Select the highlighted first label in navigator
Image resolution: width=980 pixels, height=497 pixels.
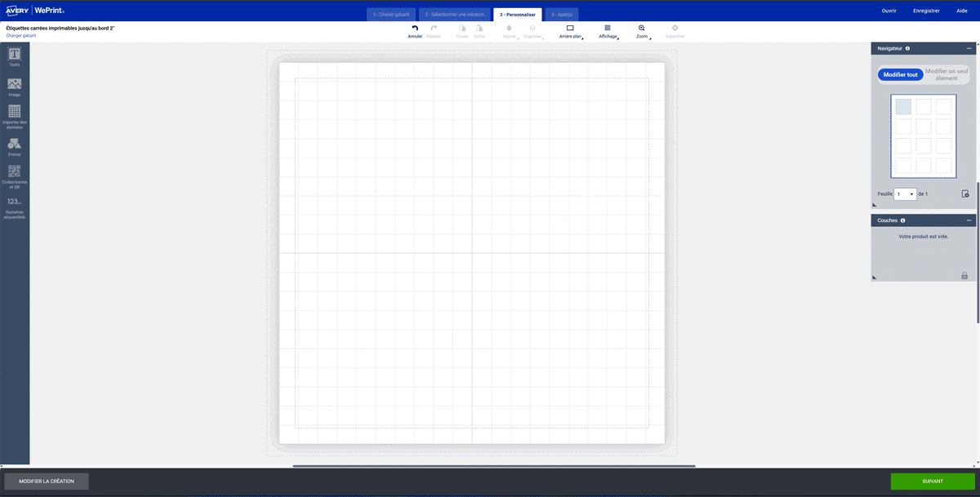[x=903, y=107]
